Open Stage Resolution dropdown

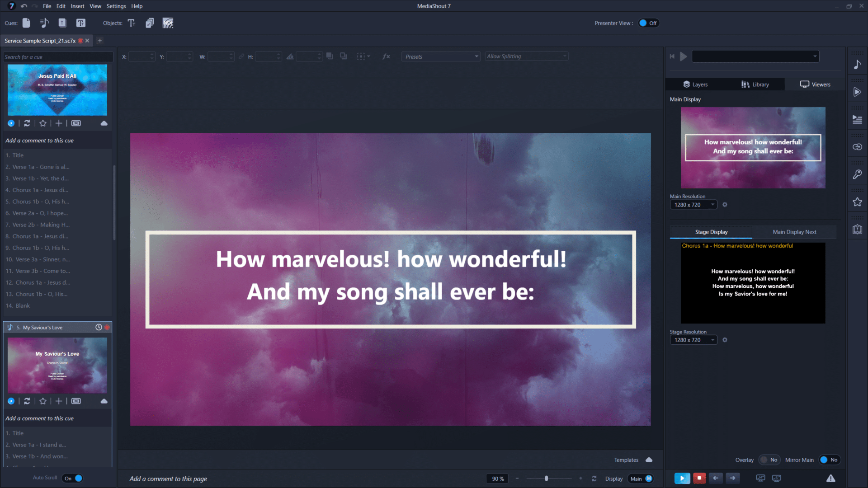(x=693, y=340)
